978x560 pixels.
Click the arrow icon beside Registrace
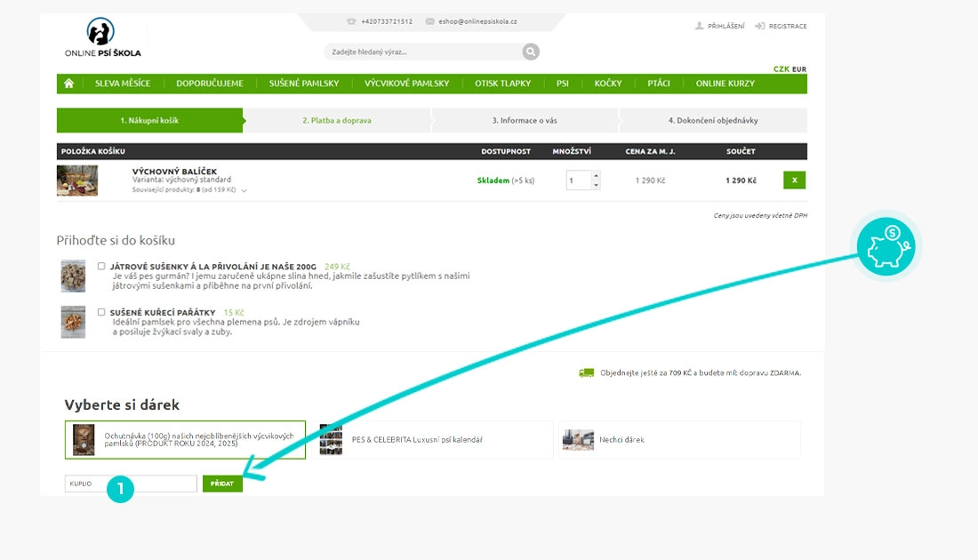point(759,26)
